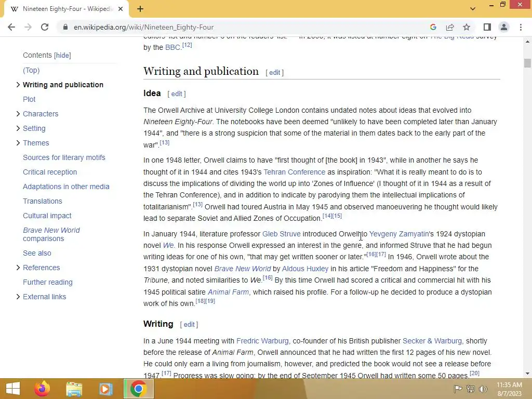Open citation [20] footnote

click(474, 373)
